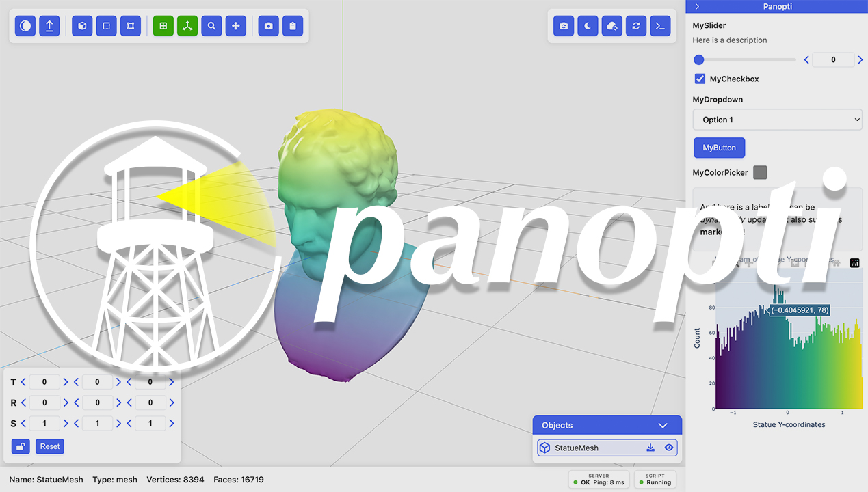Select the solid cube render icon
Image resolution: width=868 pixels, height=492 pixels.
pyautogui.click(x=82, y=26)
